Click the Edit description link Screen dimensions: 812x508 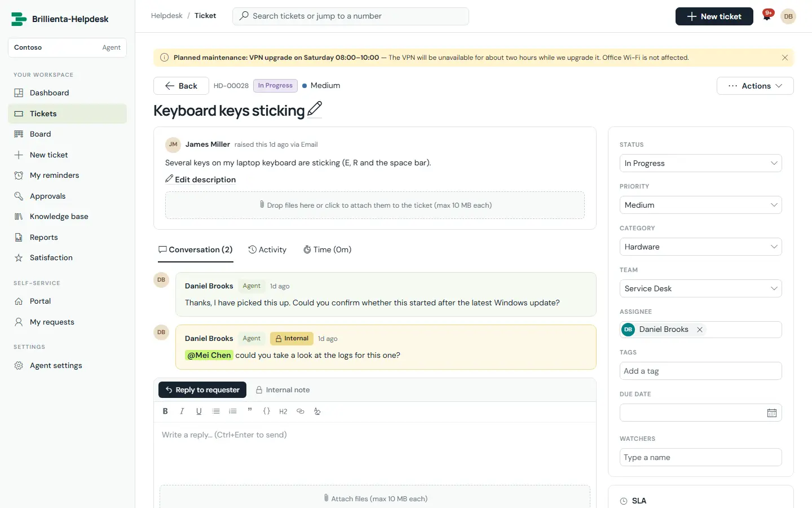[x=201, y=179]
